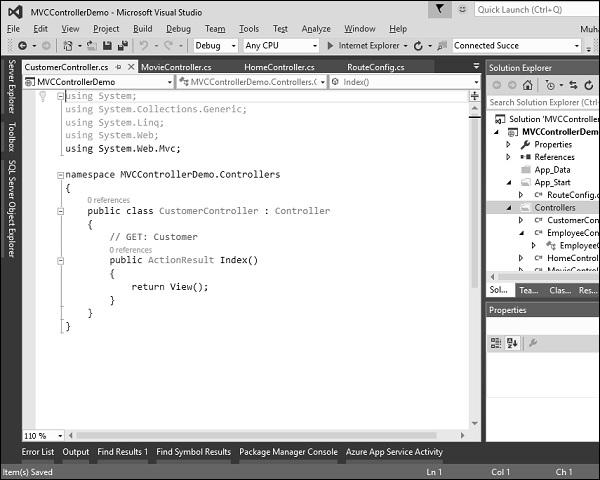Click the feedback smiley icon
Image resolution: width=600 pixels, height=480 pixels.
(x=462, y=9)
